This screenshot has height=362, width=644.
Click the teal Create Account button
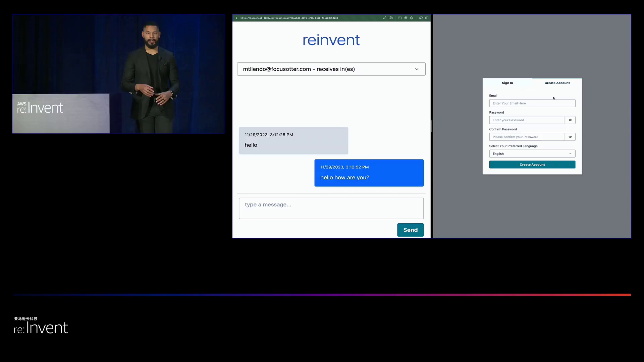click(532, 165)
